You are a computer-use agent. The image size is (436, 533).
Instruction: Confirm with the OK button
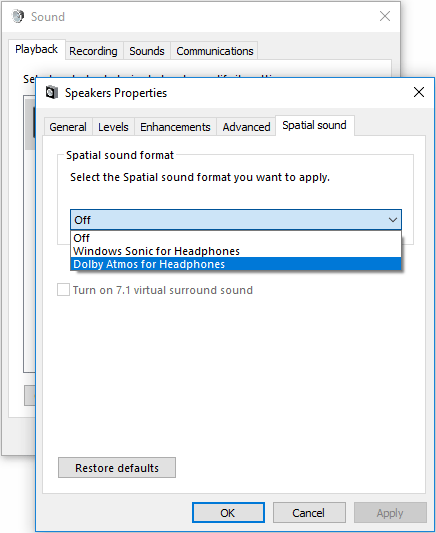228,513
